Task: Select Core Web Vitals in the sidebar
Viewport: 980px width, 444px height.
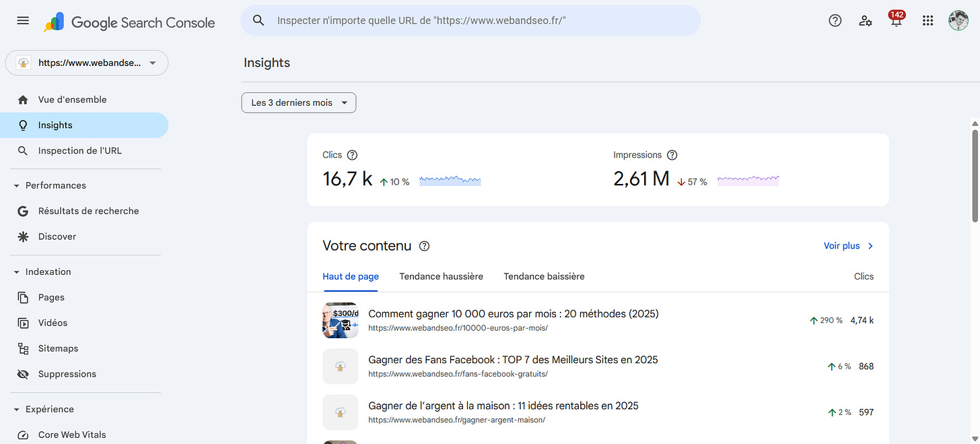Action: 72,435
